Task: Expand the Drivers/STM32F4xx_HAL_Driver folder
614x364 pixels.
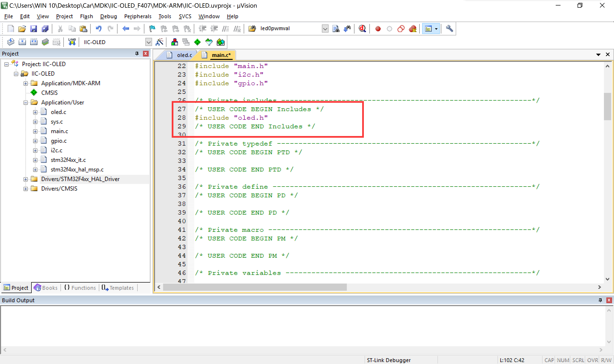Action: point(25,179)
